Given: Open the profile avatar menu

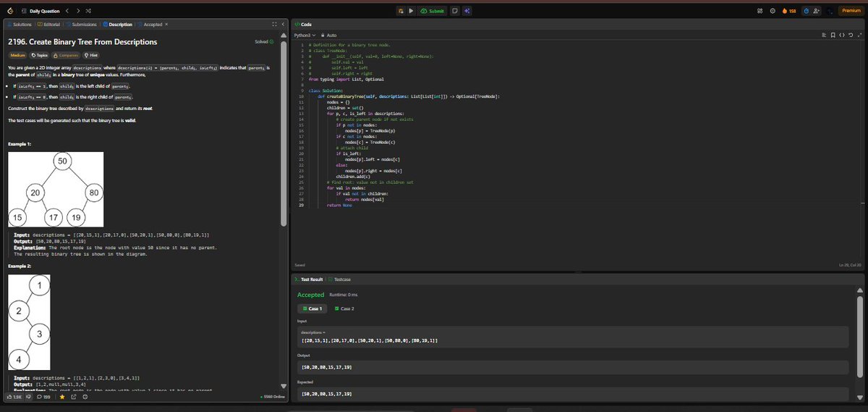Looking at the screenshot, I should (830, 11).
